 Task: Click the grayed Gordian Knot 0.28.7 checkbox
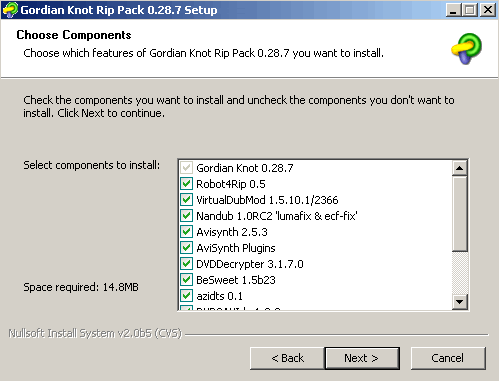pyautogui.click(x=186, y=168)
